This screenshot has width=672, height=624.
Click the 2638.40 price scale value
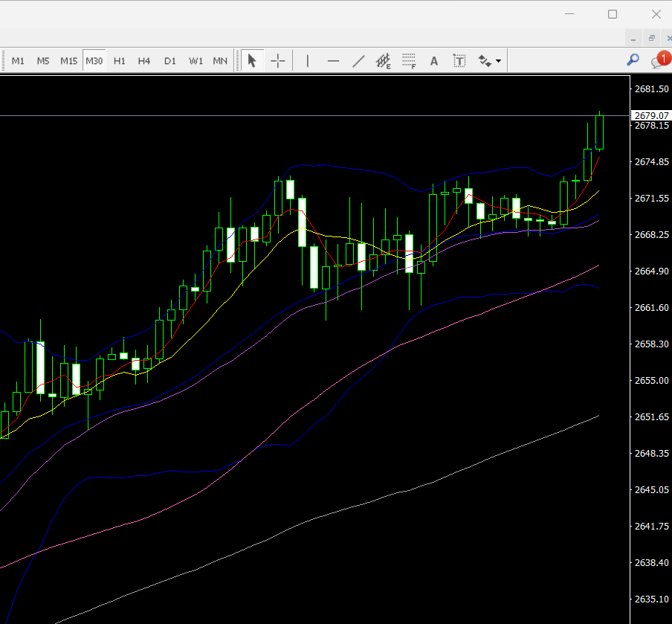[651, 562]
